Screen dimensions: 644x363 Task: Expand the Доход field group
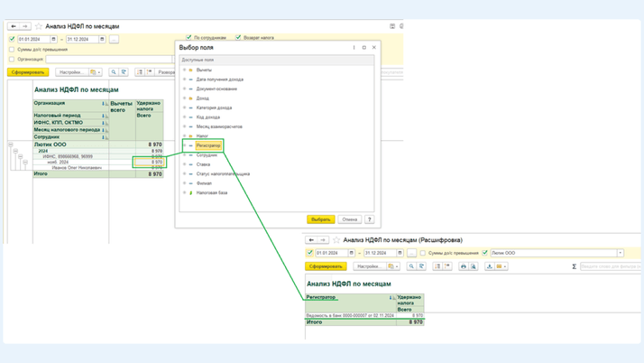click(184, 98)
